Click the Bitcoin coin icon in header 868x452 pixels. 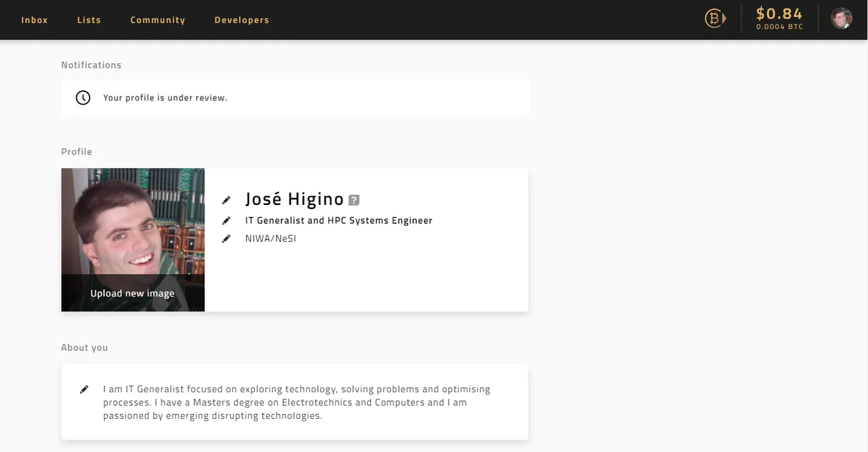pyautogui.click(x=715, y=18)
